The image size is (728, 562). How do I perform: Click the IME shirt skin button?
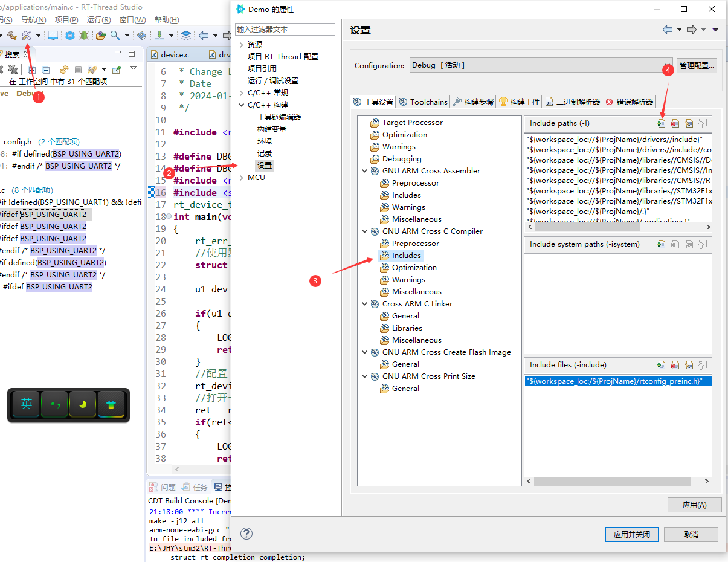[x=111, y=404]
